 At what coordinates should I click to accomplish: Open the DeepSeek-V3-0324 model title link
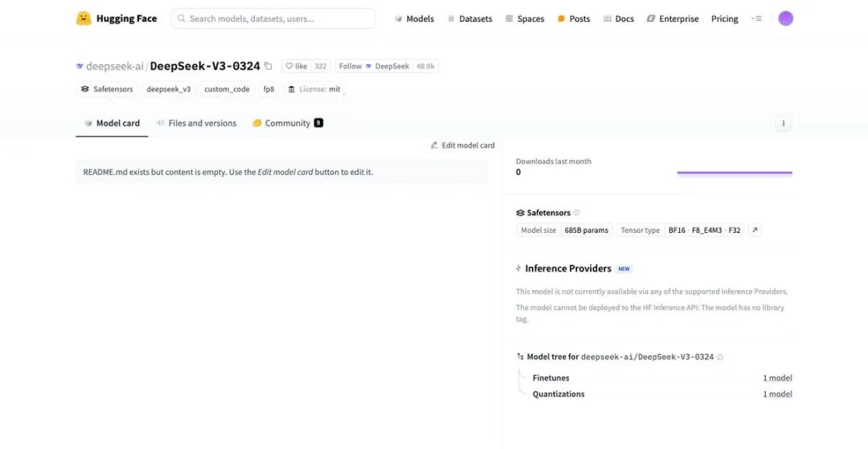[x=205, y=67]
